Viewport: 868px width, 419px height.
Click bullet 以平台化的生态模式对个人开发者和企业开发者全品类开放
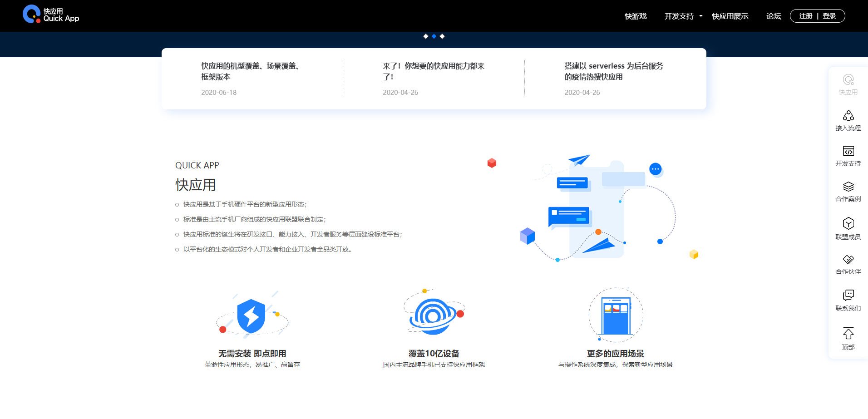[x=268, y=249]
